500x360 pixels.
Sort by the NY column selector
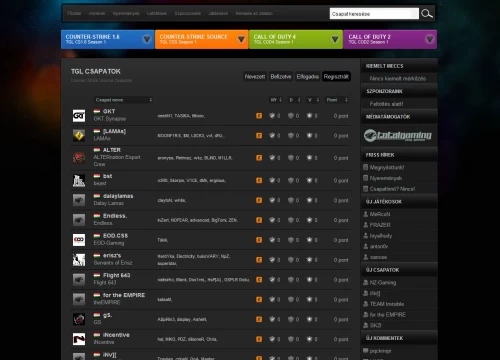(276, 100)
